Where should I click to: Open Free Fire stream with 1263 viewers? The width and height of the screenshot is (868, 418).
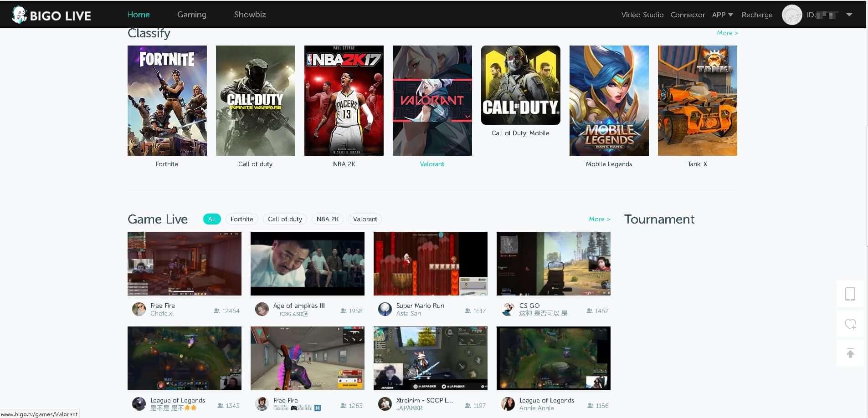point(308,358)
